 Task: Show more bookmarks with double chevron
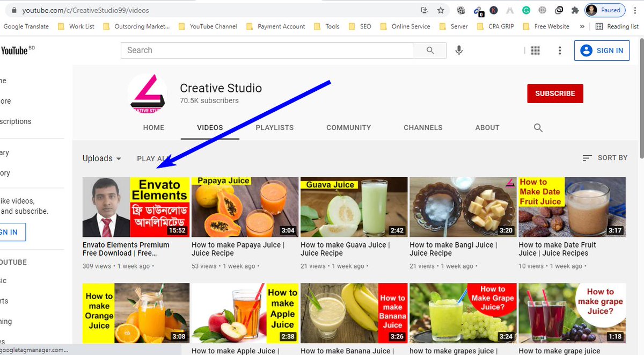click(583, 26)
